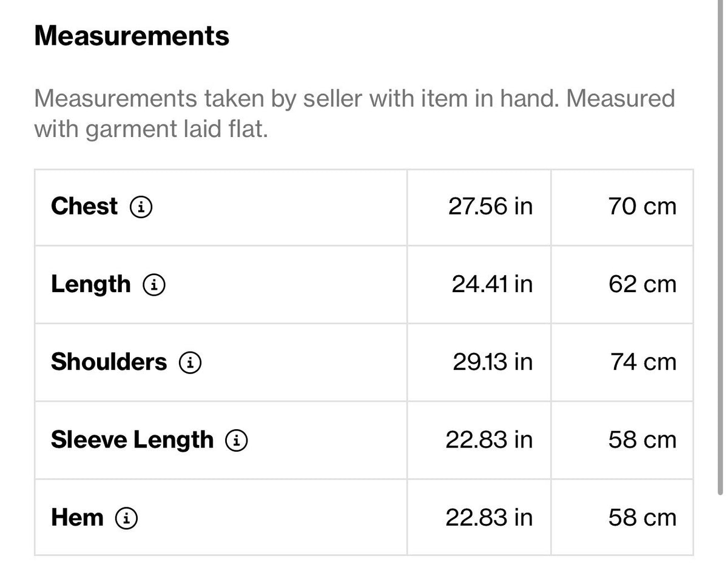Click the Measurements heading
The image size is (728, 582).
132,36
